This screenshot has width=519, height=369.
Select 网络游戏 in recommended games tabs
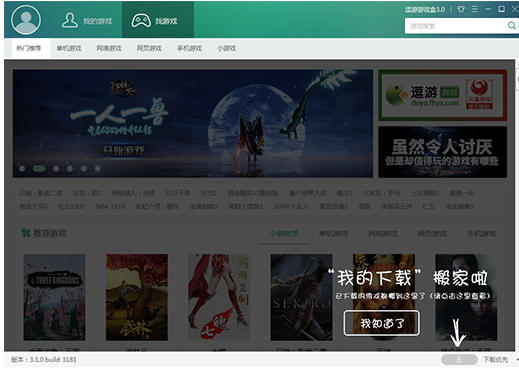coord(382,234)
